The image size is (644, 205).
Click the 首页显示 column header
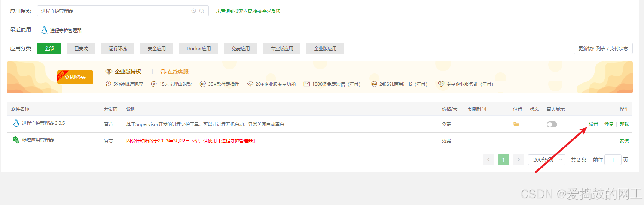coord(556,109)
